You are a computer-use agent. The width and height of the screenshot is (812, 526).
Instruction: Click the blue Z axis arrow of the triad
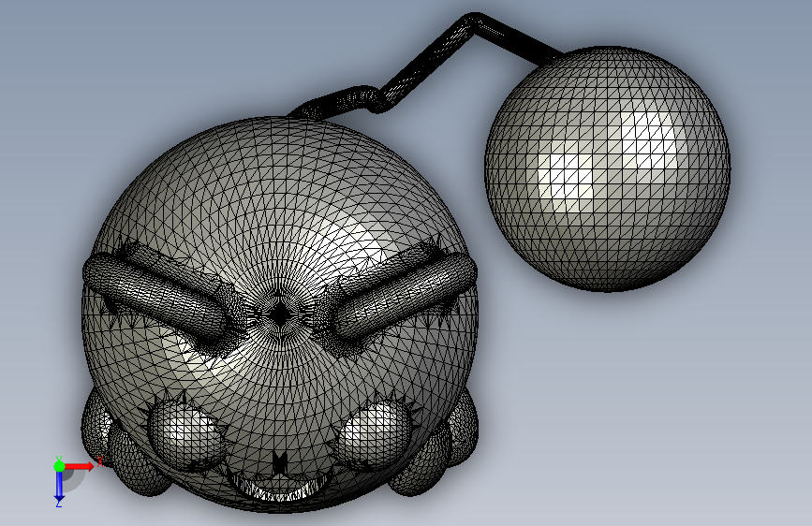(x=59, y=487)
